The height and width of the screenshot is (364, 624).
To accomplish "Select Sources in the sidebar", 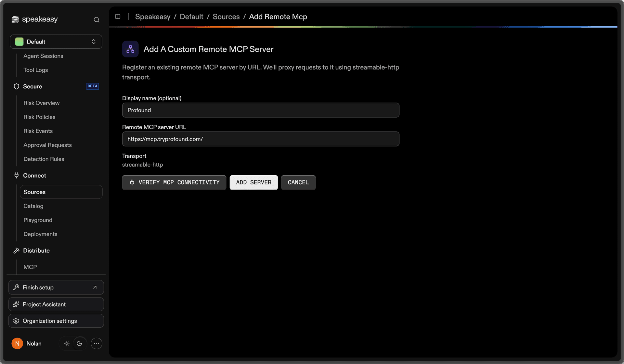I will 61,192.
